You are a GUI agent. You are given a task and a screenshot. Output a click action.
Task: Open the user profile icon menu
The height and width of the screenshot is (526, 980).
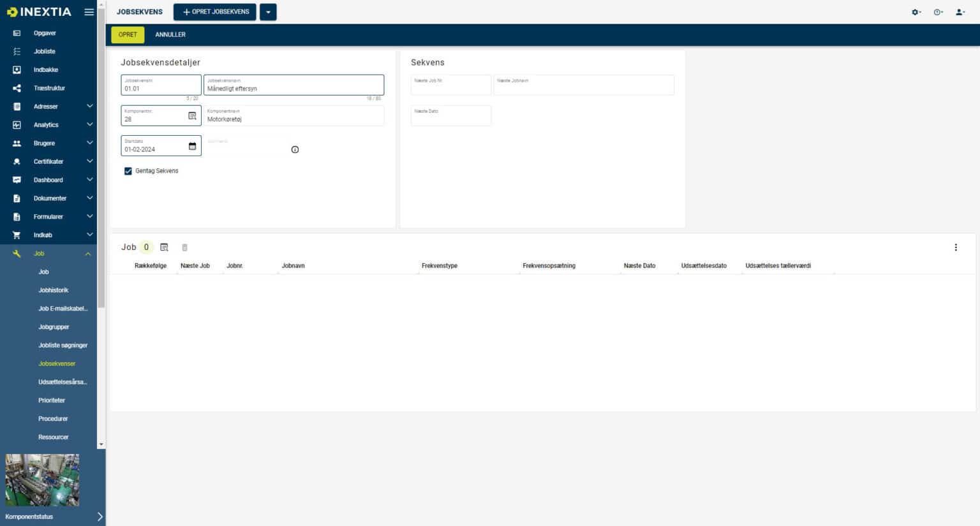pos(960,12)
